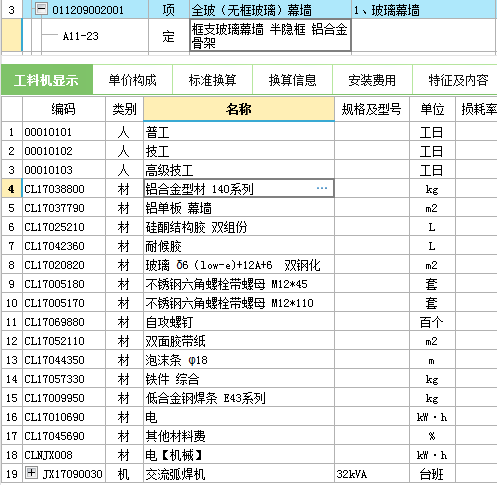The image size is (497, 485).
Task: Select the 不锈钢六角螺栓带螺母 M12*45 cell
Action: pos(239,284)
